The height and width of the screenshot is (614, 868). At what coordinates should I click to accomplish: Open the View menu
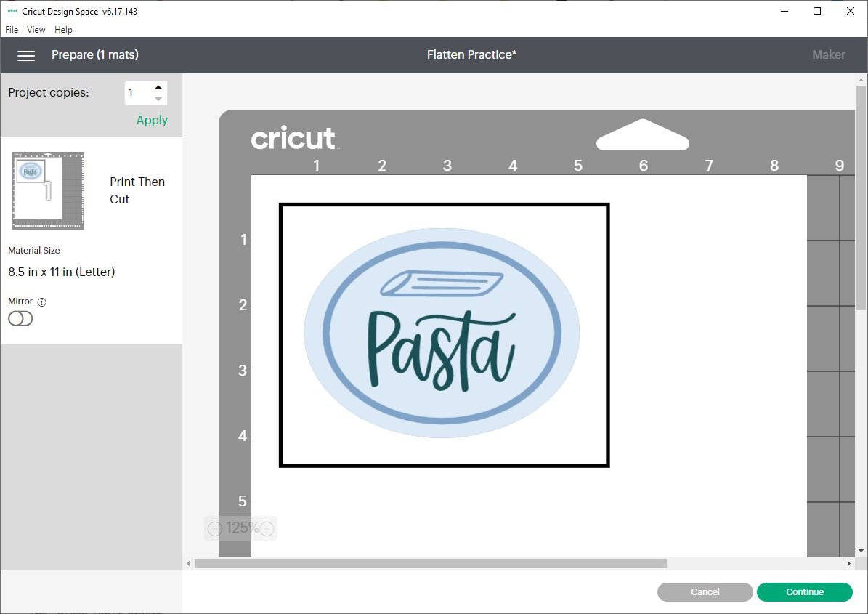coord(36,29)
